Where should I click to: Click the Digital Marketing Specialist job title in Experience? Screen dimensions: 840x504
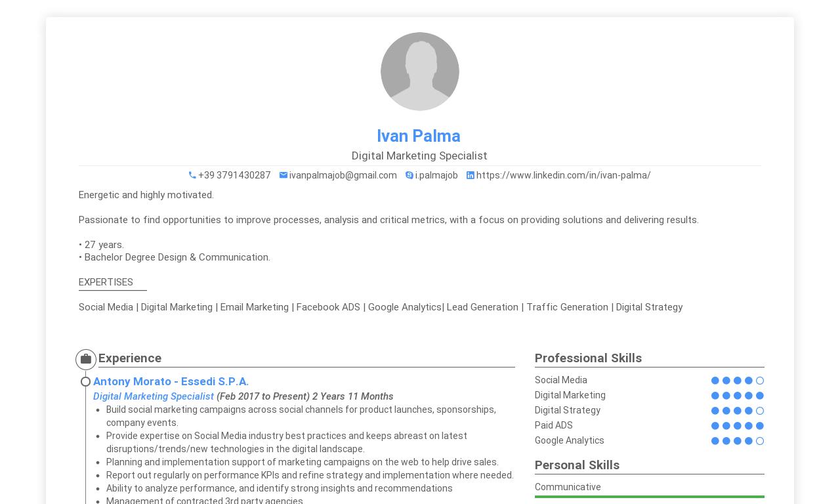[x=154, y=396]
